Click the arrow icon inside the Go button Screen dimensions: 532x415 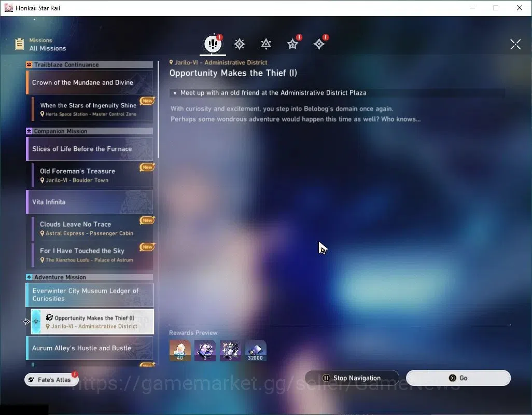click(x=452, y=378)
